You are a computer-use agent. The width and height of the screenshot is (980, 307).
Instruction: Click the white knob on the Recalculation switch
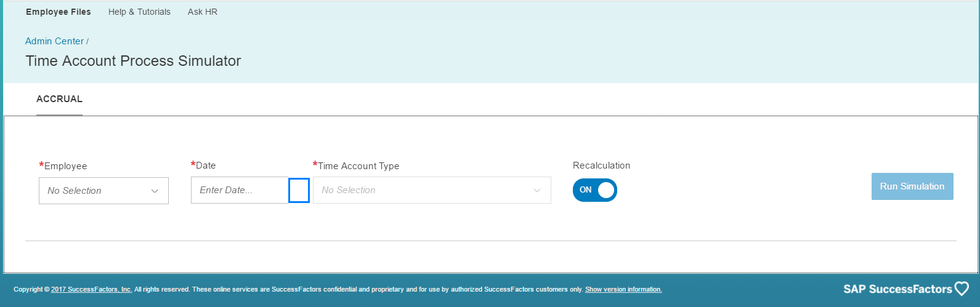tap(606, 190)
